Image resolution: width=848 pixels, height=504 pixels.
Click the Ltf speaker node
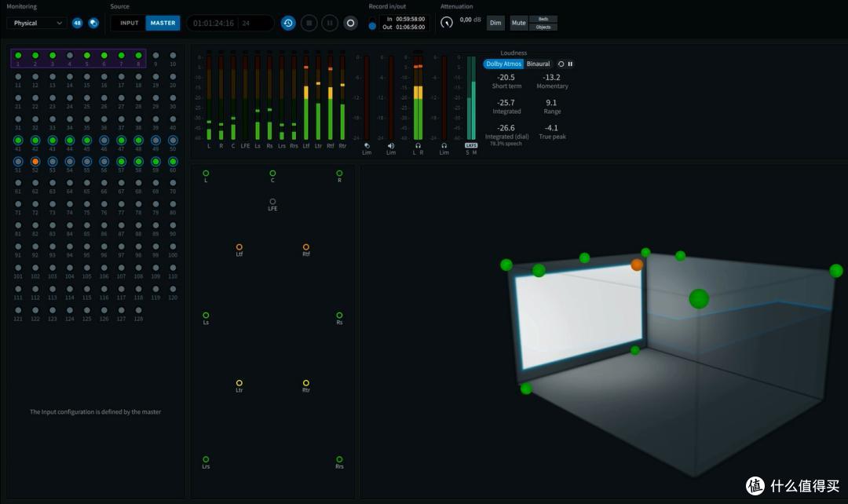pos(239,247)
